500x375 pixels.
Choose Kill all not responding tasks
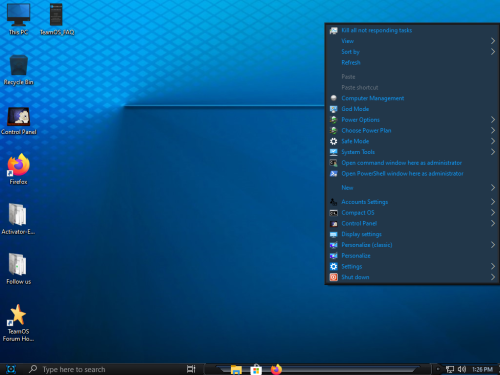coord(412,30)
